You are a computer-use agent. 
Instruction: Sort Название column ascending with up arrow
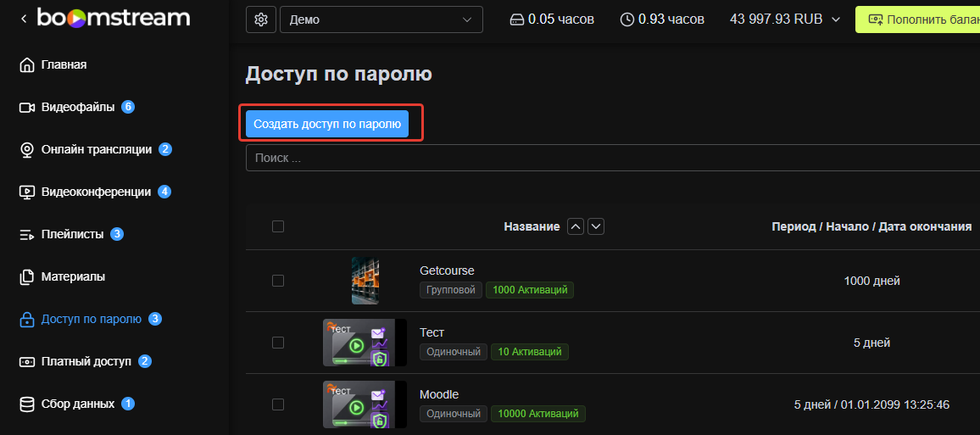click(576, 226)
